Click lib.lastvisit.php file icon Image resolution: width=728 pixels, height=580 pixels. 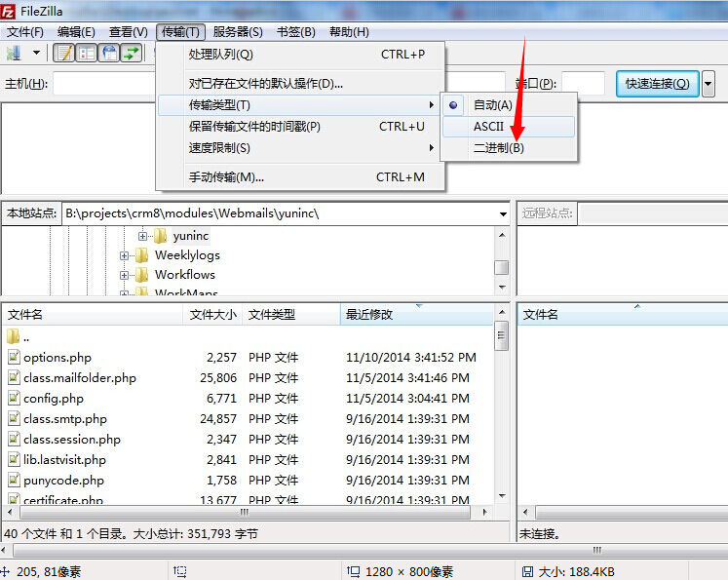click(x=15, y=459)
